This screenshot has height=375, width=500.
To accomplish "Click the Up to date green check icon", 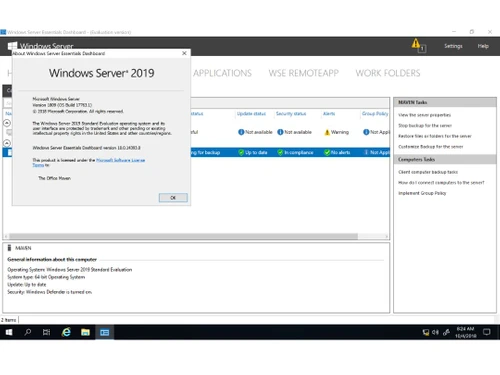I will point(241,152).
